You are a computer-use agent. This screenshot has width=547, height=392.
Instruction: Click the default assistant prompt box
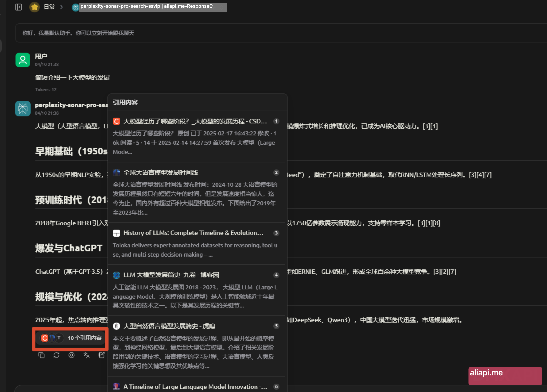click(x=281, y=33)
